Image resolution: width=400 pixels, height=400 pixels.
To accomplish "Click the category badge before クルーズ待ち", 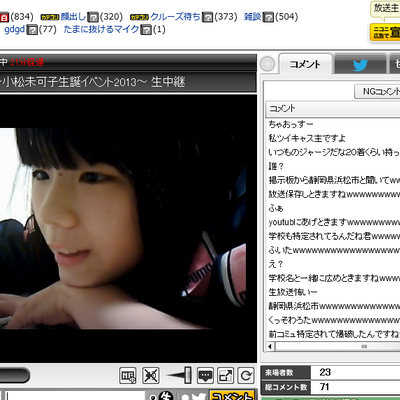I will [139, 17].
